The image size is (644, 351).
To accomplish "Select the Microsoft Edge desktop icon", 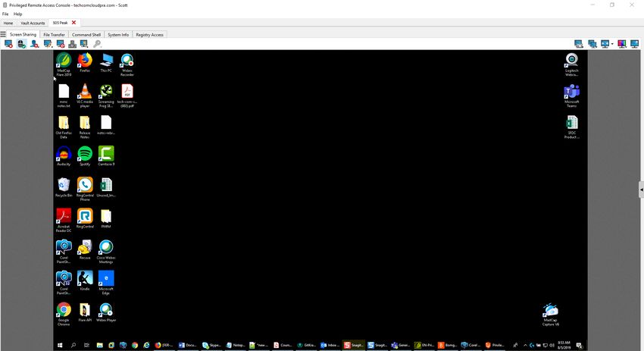I will click(106, 283).
